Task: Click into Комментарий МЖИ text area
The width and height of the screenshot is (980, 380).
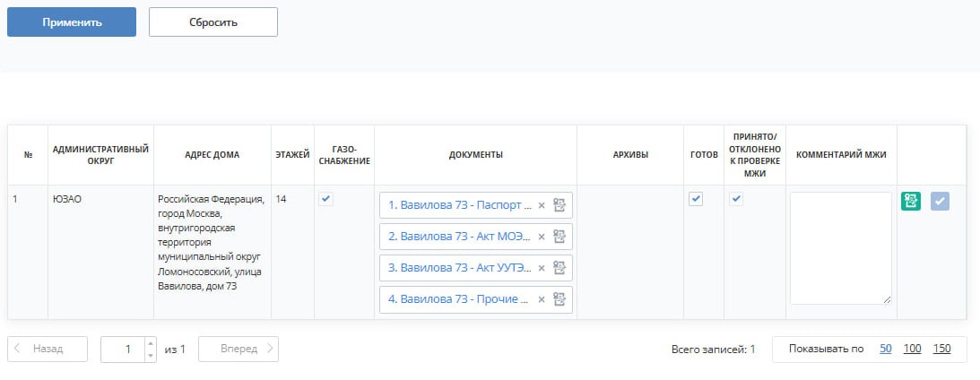Action: pyautogui.click(x=841, y=248)
